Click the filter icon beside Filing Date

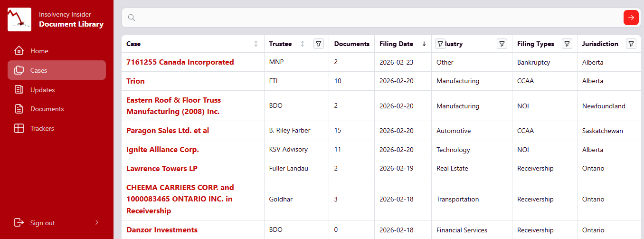pyautogui.click(x=440, y=44)
